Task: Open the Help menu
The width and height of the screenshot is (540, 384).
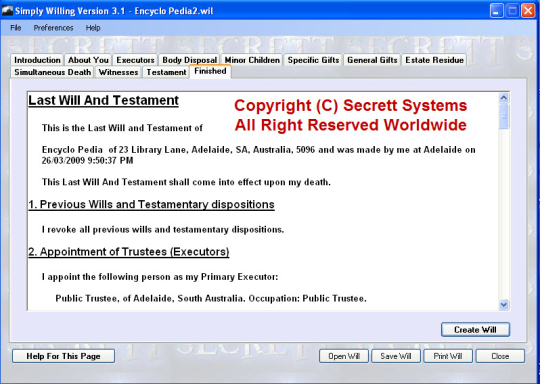Action: 93,28
